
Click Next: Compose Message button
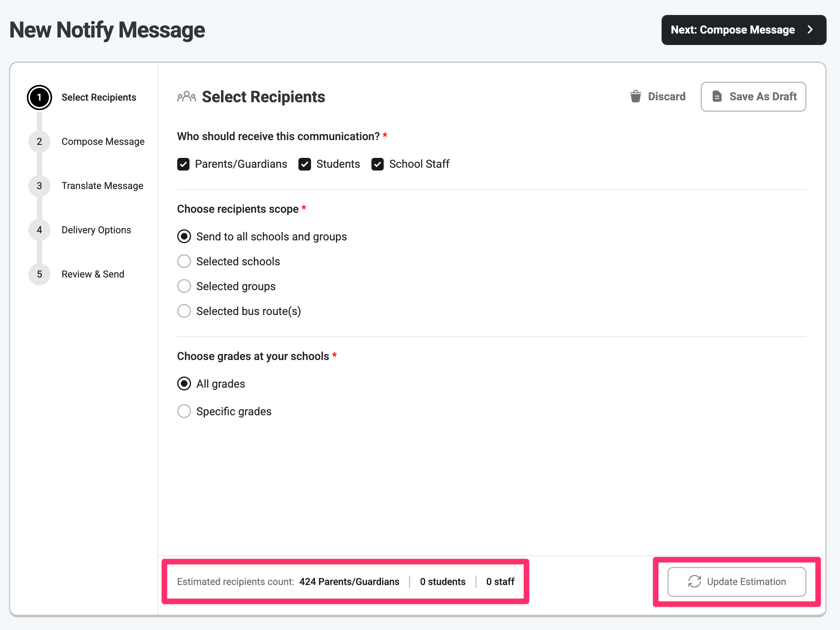(x=744, y=30)
